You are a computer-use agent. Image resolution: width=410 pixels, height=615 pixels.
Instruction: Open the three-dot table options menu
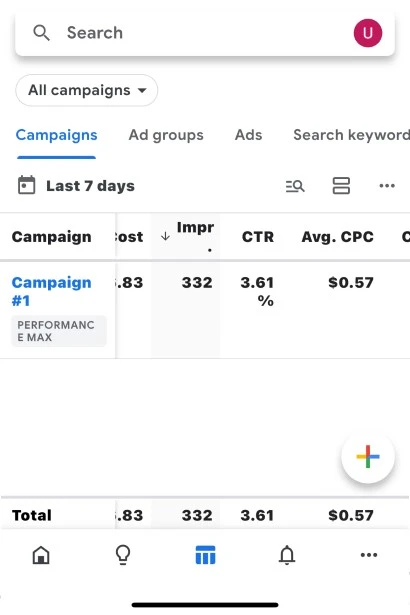click(387, 186)
